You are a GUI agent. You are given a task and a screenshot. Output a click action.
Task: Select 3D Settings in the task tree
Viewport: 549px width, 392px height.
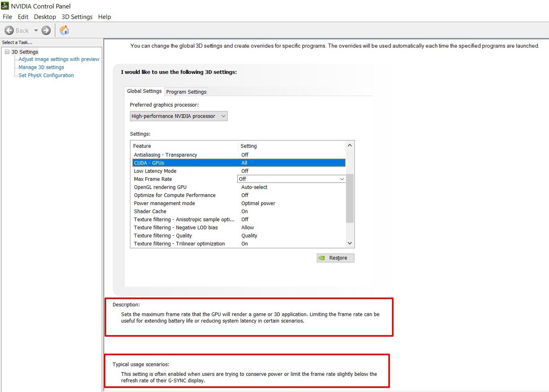coord(25,52)
